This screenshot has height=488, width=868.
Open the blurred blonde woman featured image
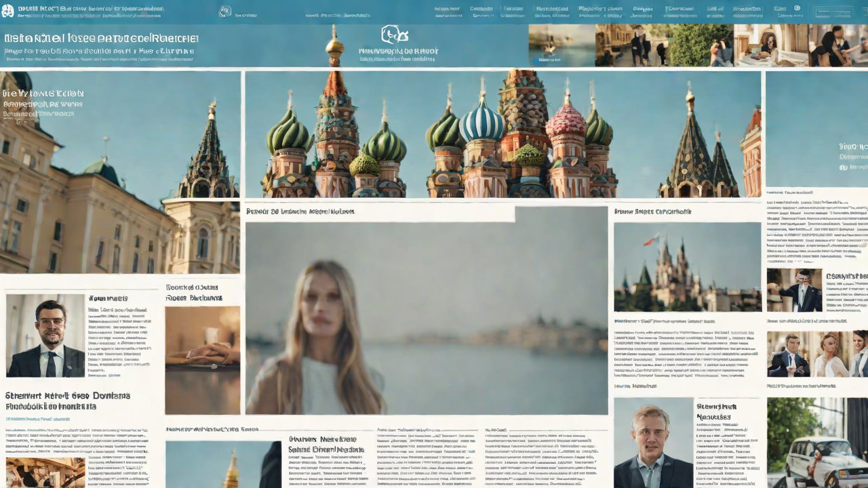click(x=426, y=319)
